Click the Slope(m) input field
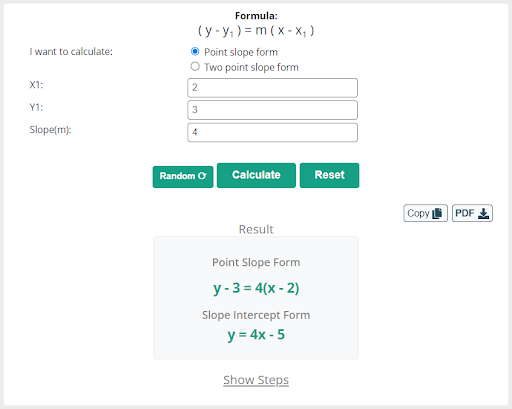512x409 pixels. (x=272, y=132)
